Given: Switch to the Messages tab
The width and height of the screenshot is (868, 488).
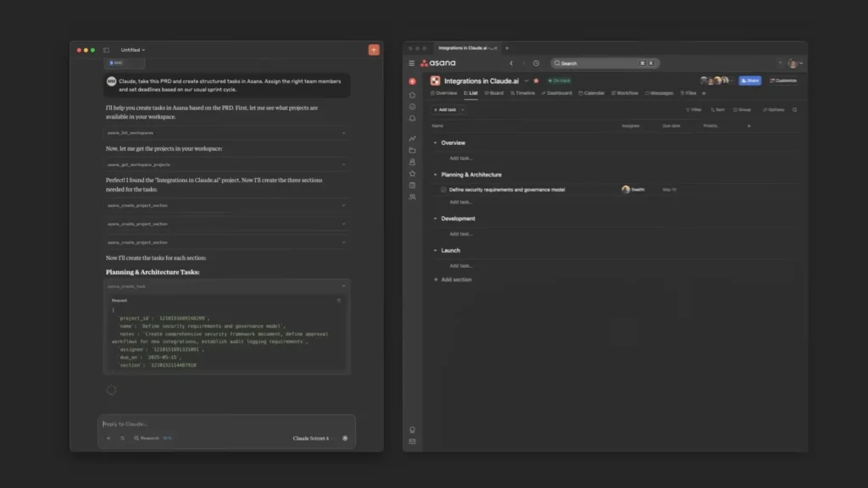Looking at the screenshot, I should click(659, 93).
